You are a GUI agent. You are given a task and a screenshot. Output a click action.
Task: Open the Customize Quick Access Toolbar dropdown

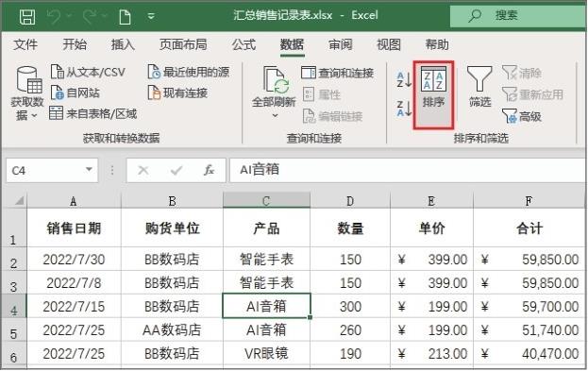151,16
